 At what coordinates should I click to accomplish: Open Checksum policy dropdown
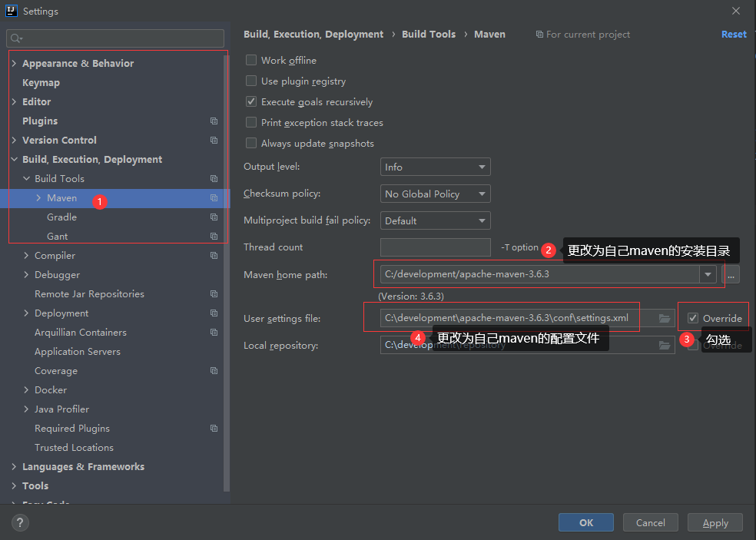point(436,194)
